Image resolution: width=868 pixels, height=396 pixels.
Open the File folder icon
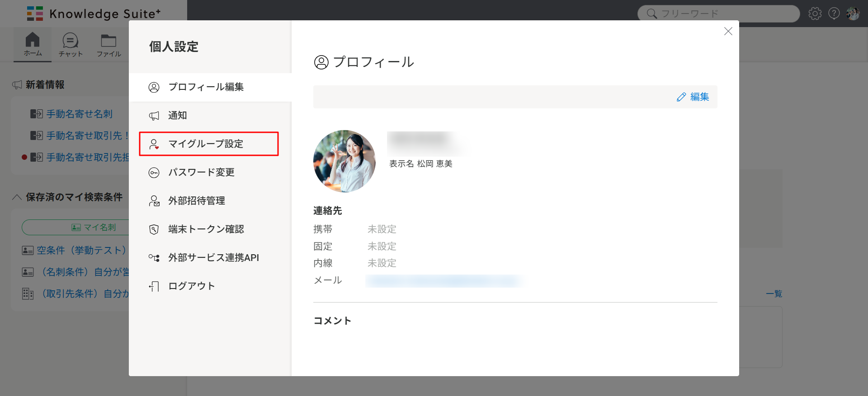coord(108,41)
